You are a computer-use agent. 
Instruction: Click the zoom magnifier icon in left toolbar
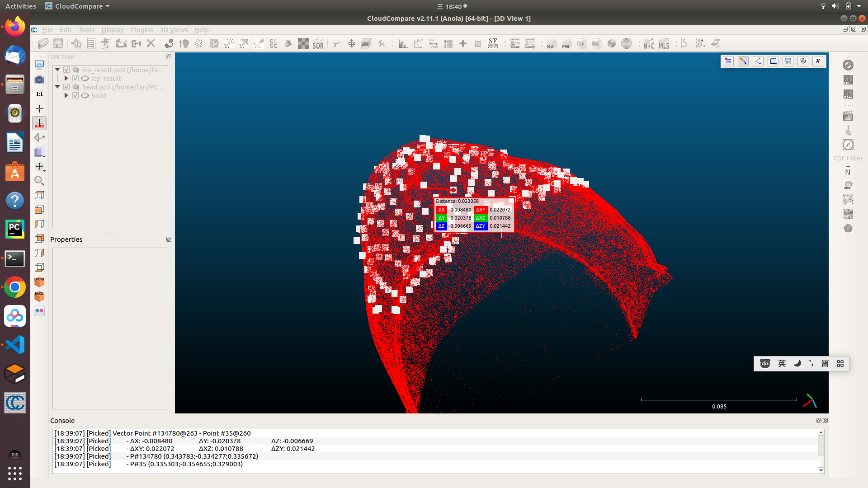point(39,181)
